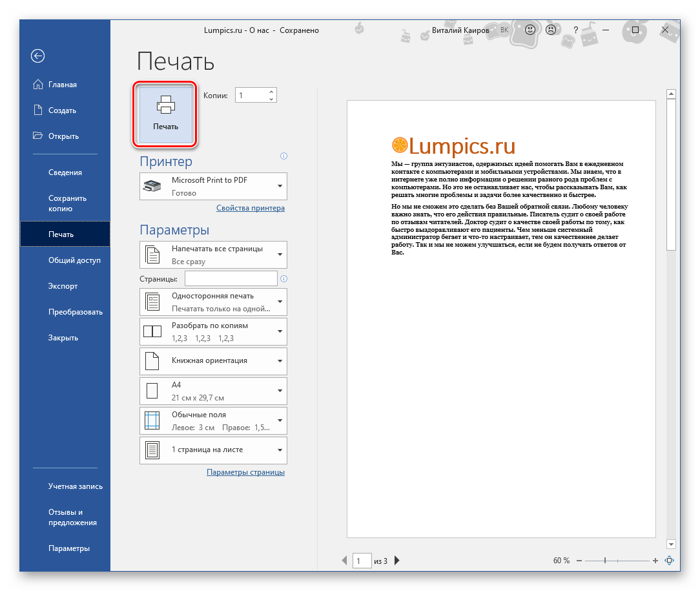
Task: Click the Страницы page range input field
Action: (x=231, y=278)
